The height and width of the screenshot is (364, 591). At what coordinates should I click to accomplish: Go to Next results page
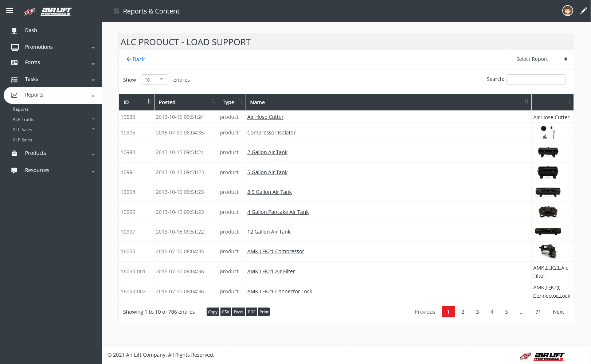pos(558,312)
